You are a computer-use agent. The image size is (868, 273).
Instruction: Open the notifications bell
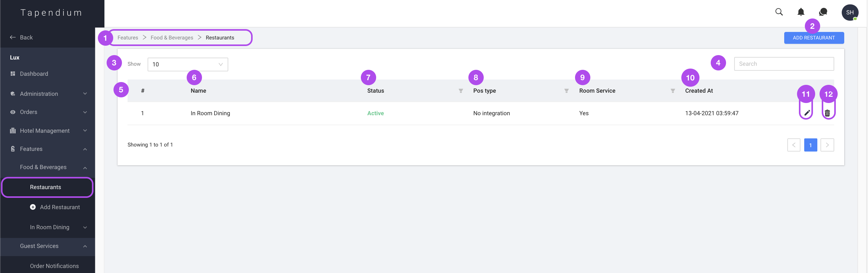click(x=800, y=12)
